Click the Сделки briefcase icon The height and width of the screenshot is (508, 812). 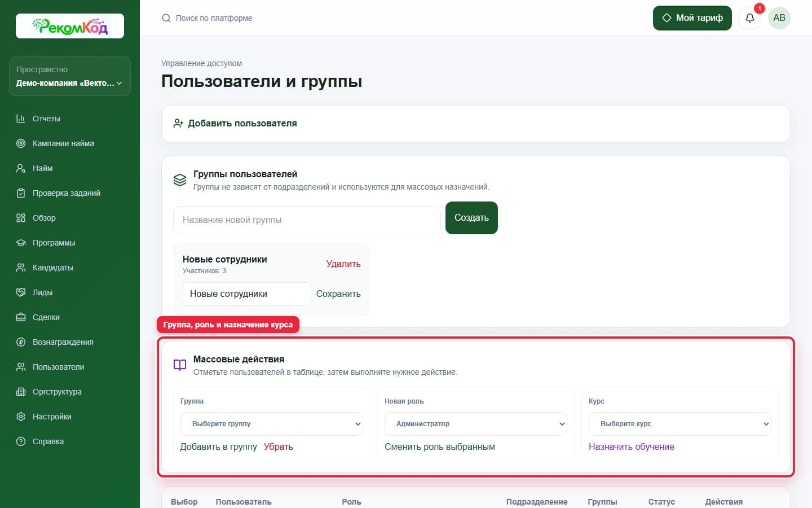(21, 317)
